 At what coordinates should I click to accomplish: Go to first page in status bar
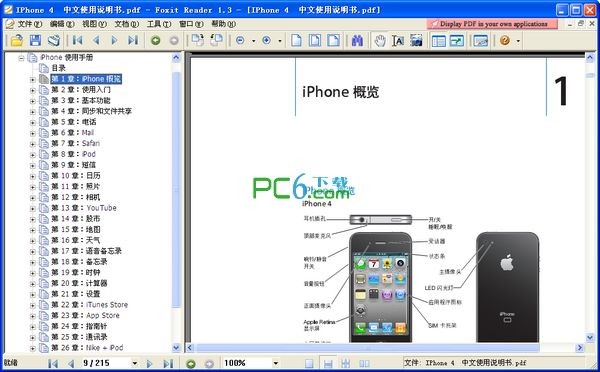tap(54, 363)
